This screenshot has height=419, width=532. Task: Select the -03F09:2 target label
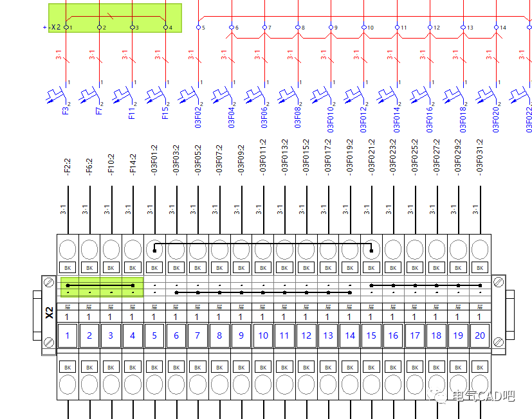(241, 161)
